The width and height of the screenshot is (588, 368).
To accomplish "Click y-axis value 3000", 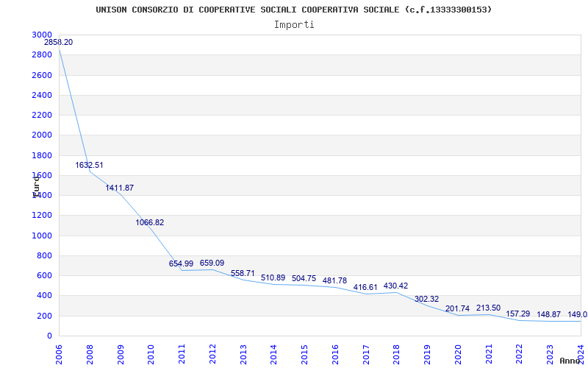I will [x=42, y=35].
